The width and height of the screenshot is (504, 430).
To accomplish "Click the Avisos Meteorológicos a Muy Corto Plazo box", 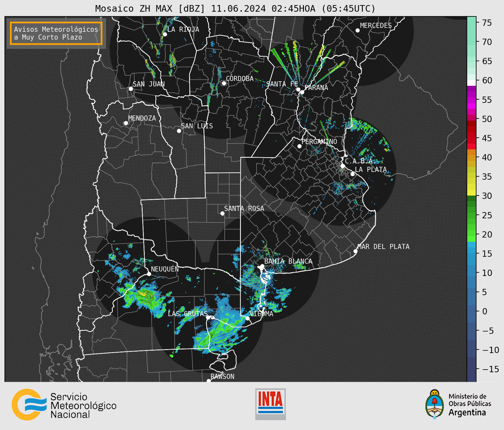I will 56,33.
